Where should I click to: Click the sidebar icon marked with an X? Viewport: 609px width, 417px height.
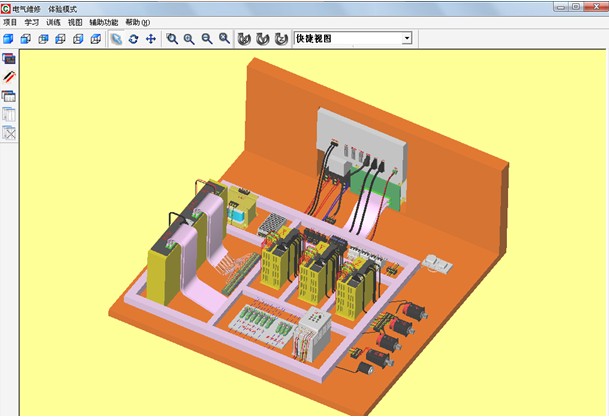coord(9,133)
